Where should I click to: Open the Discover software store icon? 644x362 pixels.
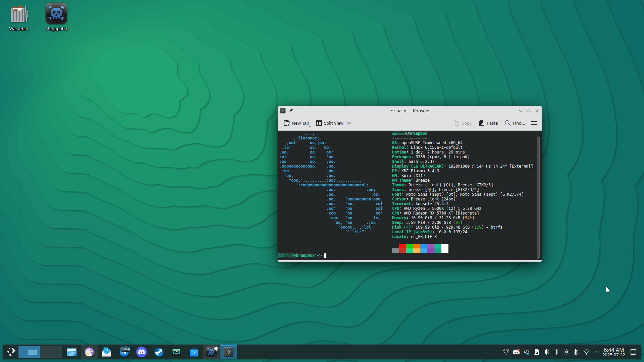194,352
